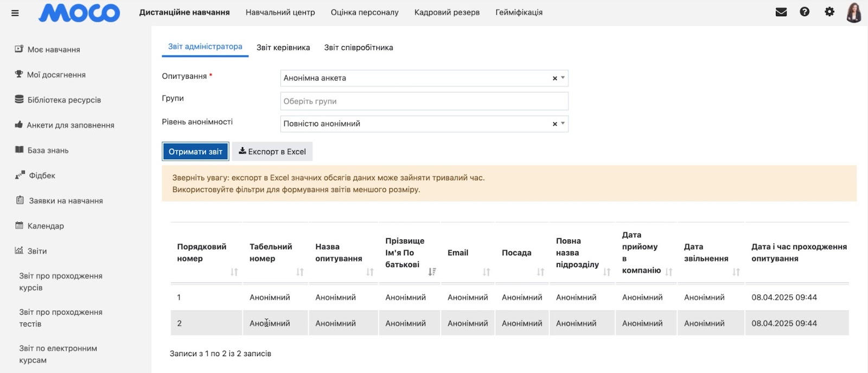
Task: Sort by Табельний номер column
Action: (x=299, y=272)
